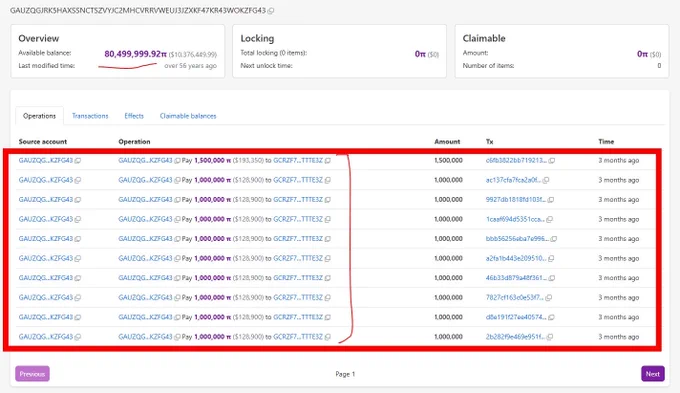The width and height of the screenshot is (680, 393).
Task: Go to the Previous page
Action: (x=32, y=373)
